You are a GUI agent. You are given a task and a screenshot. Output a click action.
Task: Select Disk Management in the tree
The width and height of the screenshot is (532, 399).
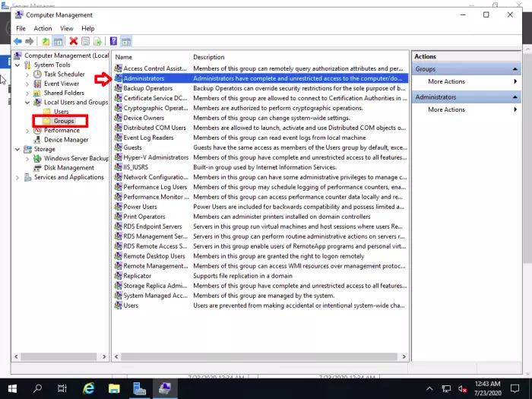click(x=69, y=168)
